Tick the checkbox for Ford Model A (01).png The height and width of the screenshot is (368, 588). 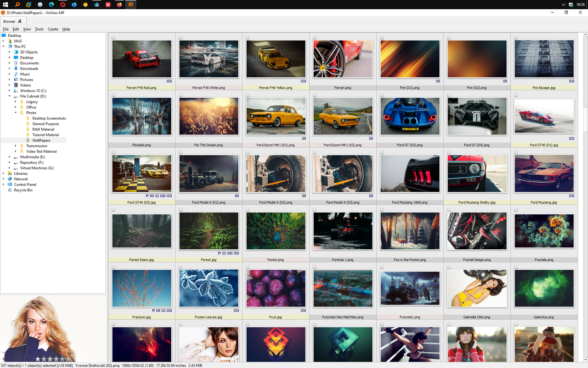pyautogui.click(x=181, y=153)
